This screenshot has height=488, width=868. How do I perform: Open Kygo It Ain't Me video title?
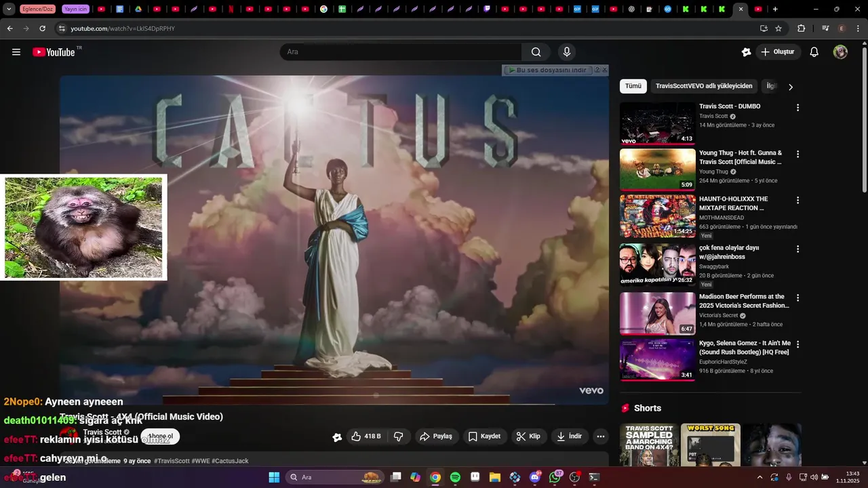point(745,348)
